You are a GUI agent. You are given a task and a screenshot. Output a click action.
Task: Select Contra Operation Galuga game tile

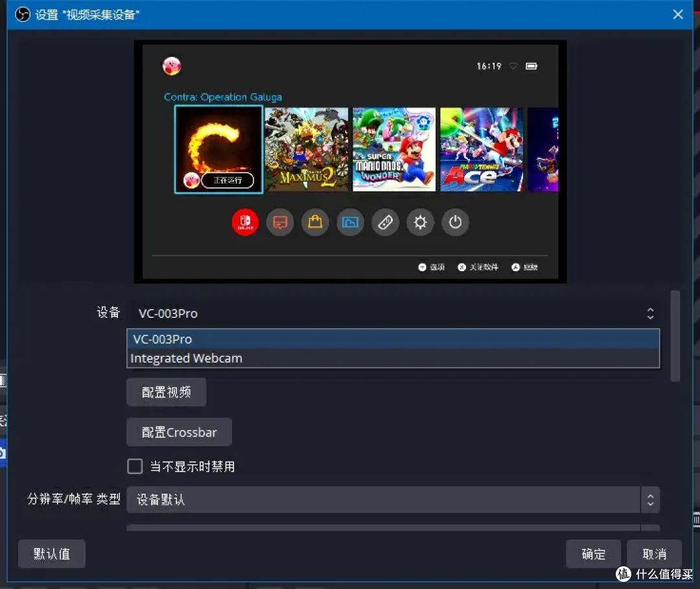coord(218,149)
